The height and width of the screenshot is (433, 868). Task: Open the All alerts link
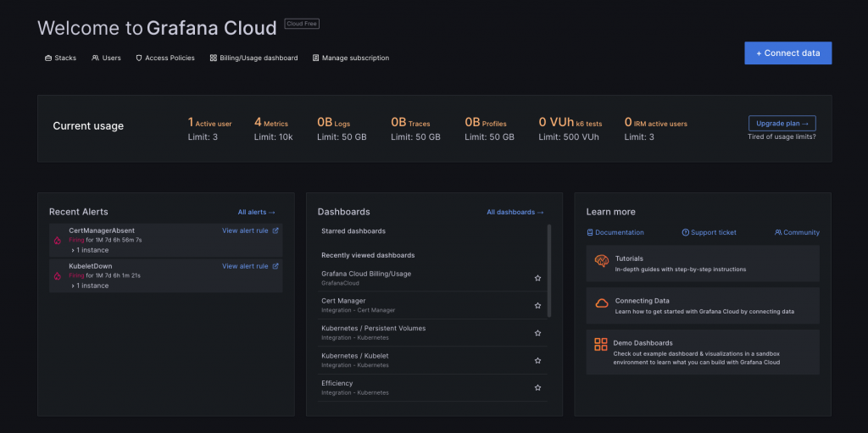coord(256,212)
